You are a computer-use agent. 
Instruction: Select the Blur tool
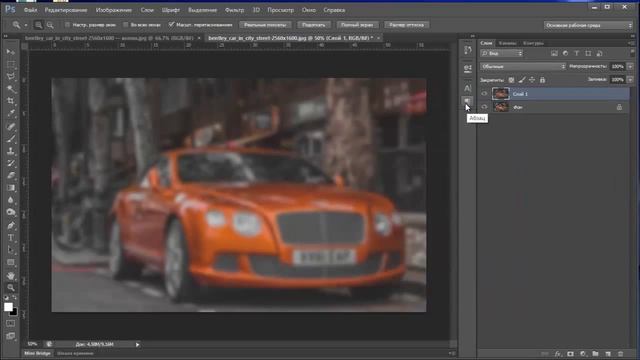11,200
